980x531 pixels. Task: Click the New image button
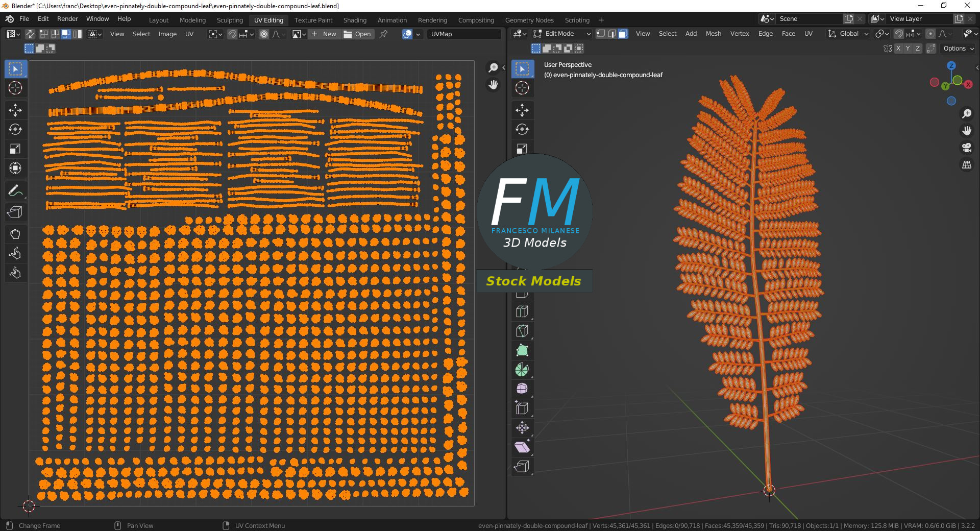324,34
